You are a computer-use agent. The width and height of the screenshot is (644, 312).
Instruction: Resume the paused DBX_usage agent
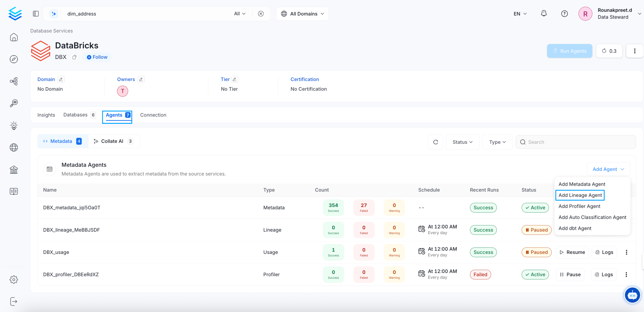coord(572,252)
